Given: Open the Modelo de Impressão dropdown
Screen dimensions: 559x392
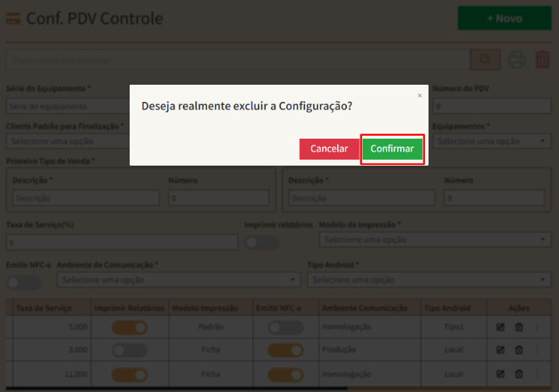Looking at the screenshot, I should pos(435,240).
